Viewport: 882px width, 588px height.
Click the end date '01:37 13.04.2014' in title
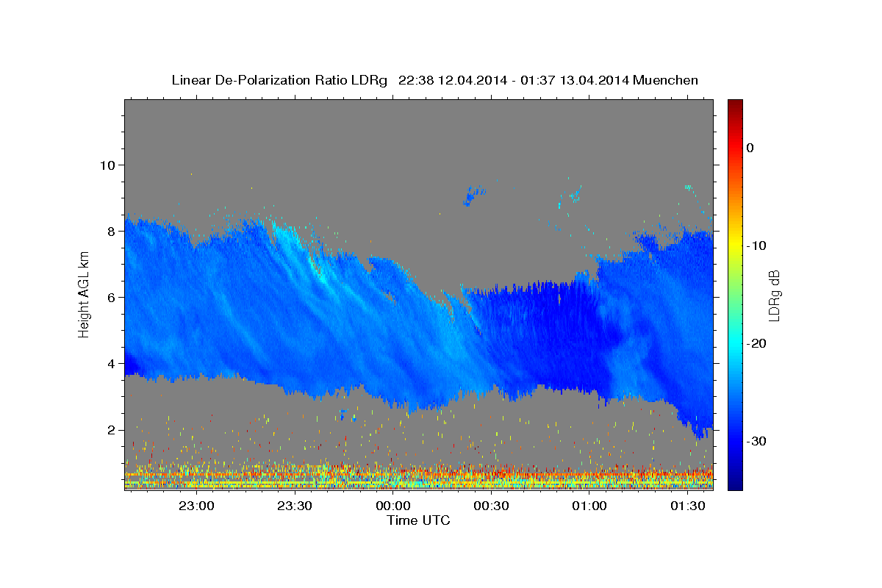[x=574, y=80]
